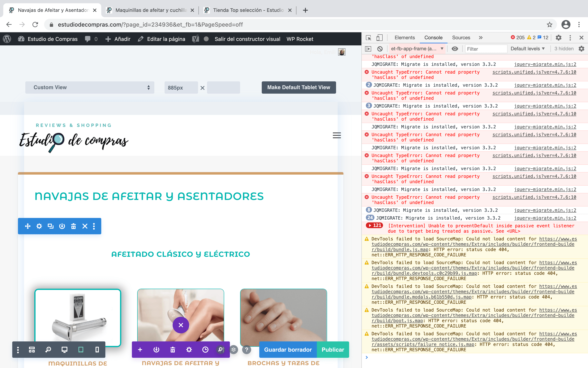Image resolution: width=588 pixels, height=368 pixels.
Task: Activate inspect element picker
Action: (x=369, y=38)
